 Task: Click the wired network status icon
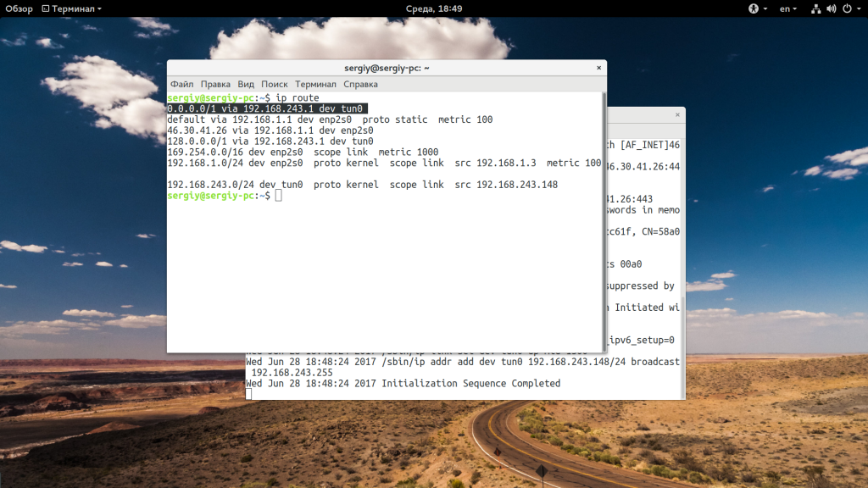point(815,8)
